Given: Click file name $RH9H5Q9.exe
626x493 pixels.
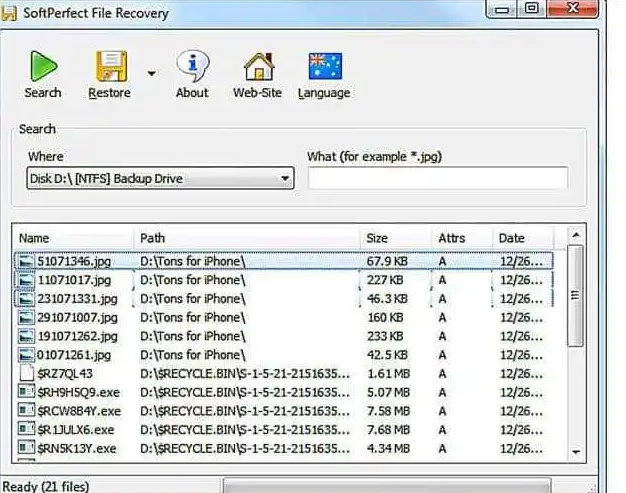Looking at the screenshot, I should click(x=78, y=393).
